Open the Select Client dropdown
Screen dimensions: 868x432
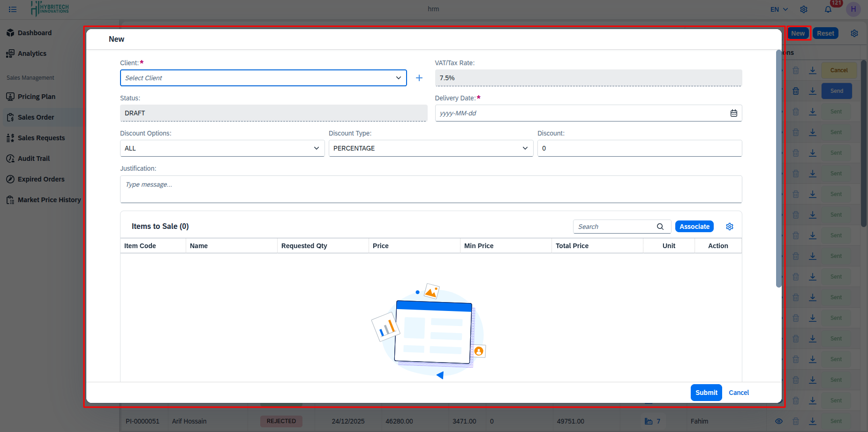pos(263,78)
